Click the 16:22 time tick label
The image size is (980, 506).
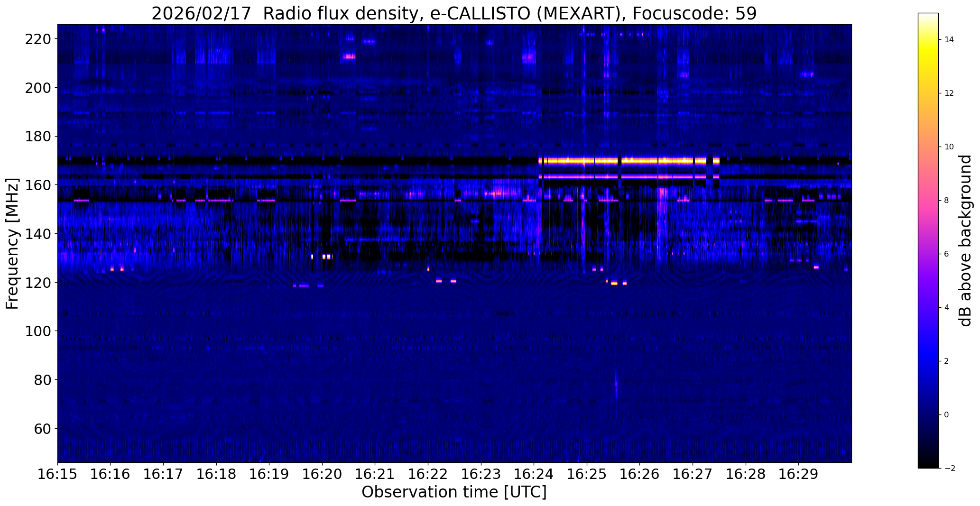click(428, 474)
